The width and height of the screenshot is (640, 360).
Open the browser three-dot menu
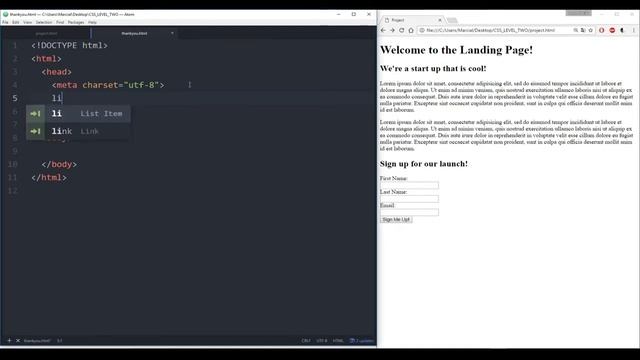click(x=633, y=30)
